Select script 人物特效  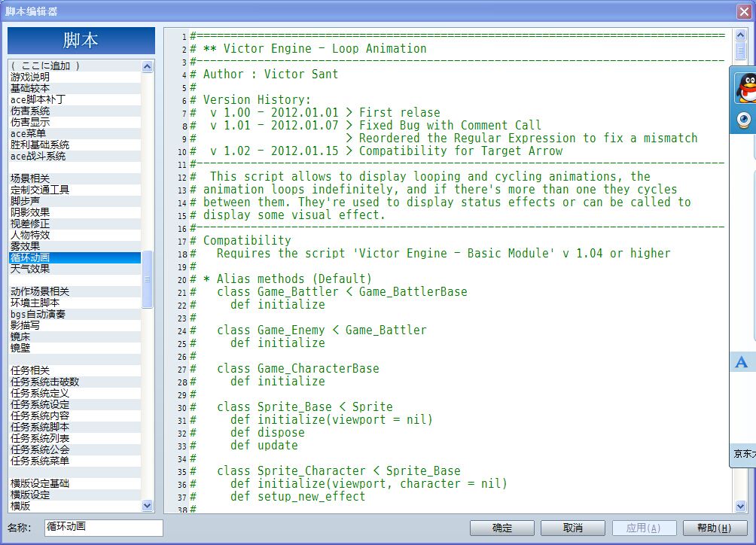click(x=75, y=235)
